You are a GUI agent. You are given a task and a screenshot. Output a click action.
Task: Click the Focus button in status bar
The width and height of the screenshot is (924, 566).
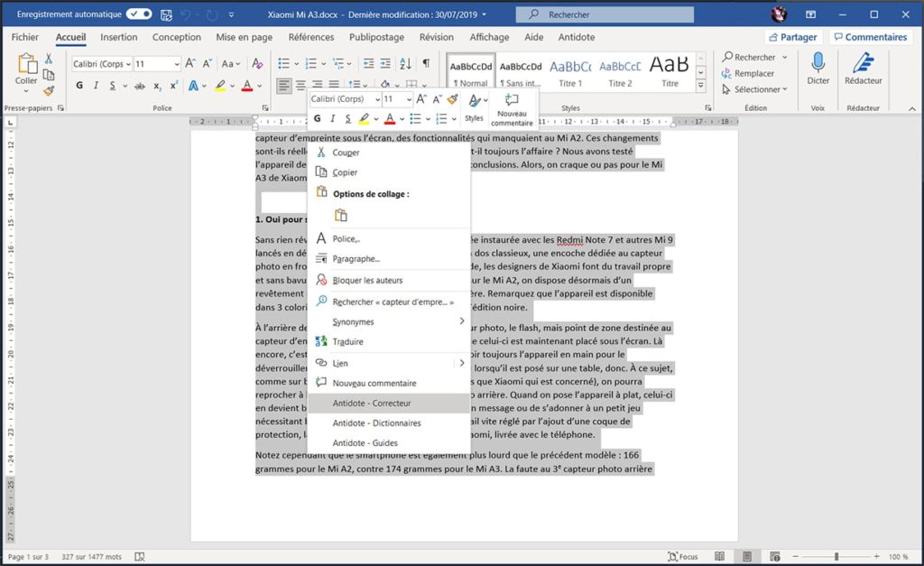click(x=682, y=557)
